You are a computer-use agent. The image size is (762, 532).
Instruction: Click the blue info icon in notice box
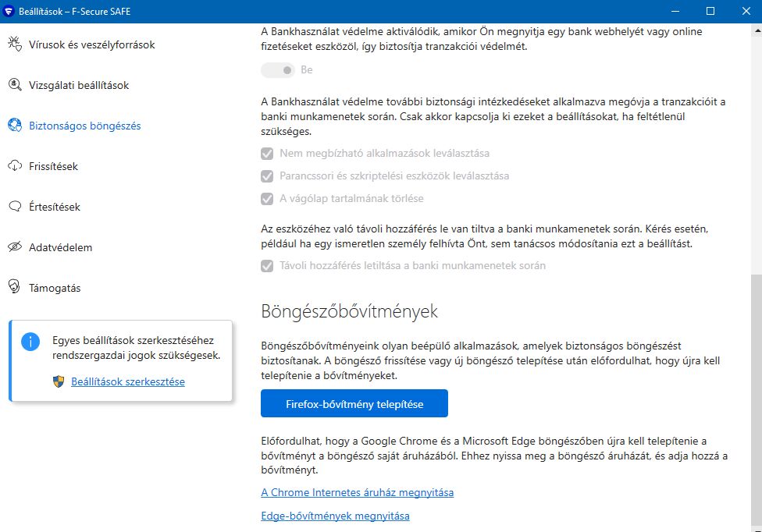coord(30,342)
